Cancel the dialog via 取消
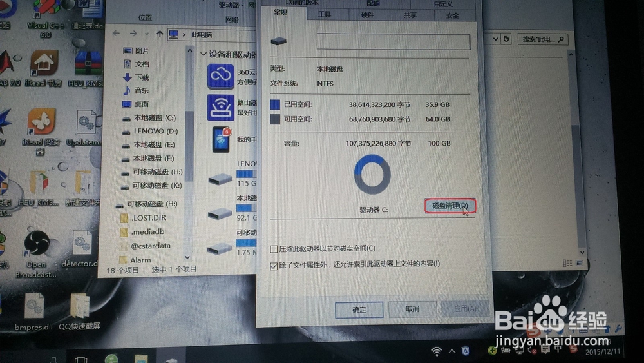Image resolution: width=644 pixels, height=363 pixels. 412,309
